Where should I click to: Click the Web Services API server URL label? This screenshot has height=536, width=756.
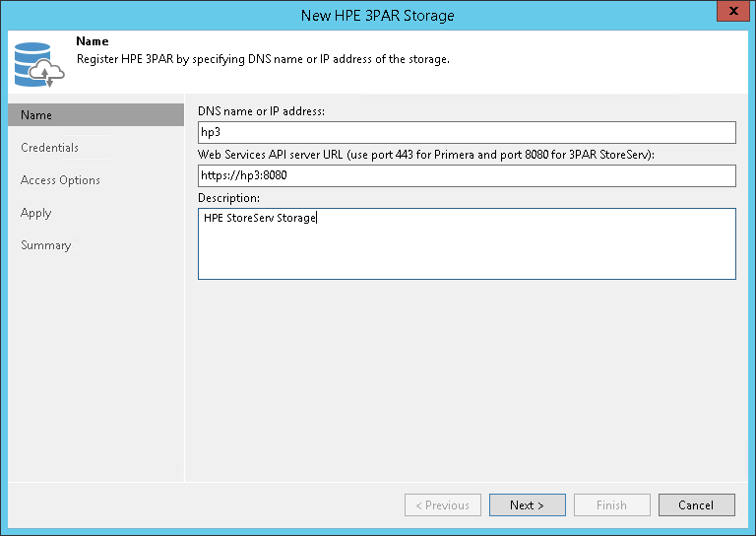[426, 155]
